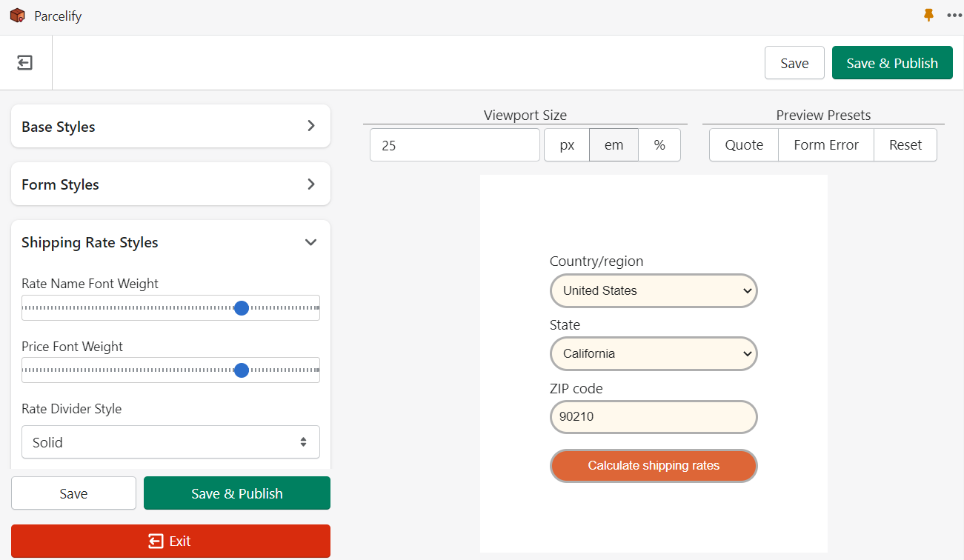Viewport: 964px width, 560px height.
Task: Click the exit arrow icon in the top toolbar
Action: (x=25, y=63)
